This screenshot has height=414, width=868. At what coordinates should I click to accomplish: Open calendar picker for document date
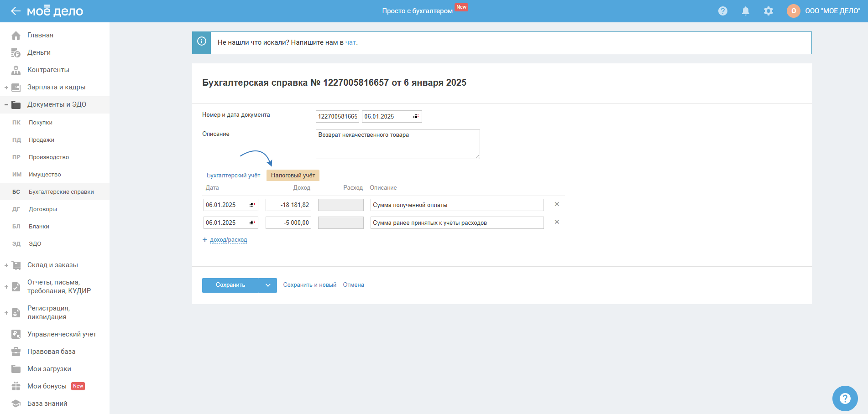(x=416, y=117)
